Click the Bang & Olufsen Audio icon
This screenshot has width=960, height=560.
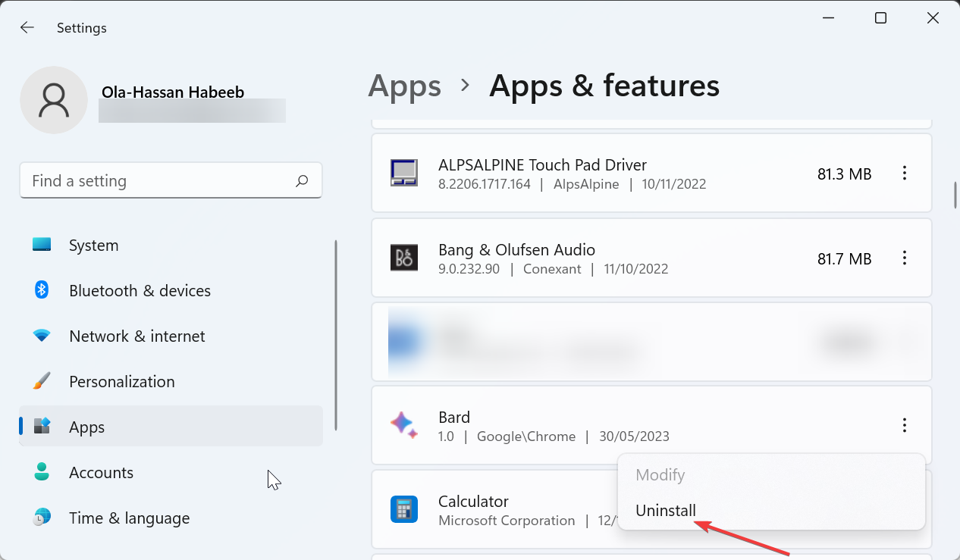404,258
